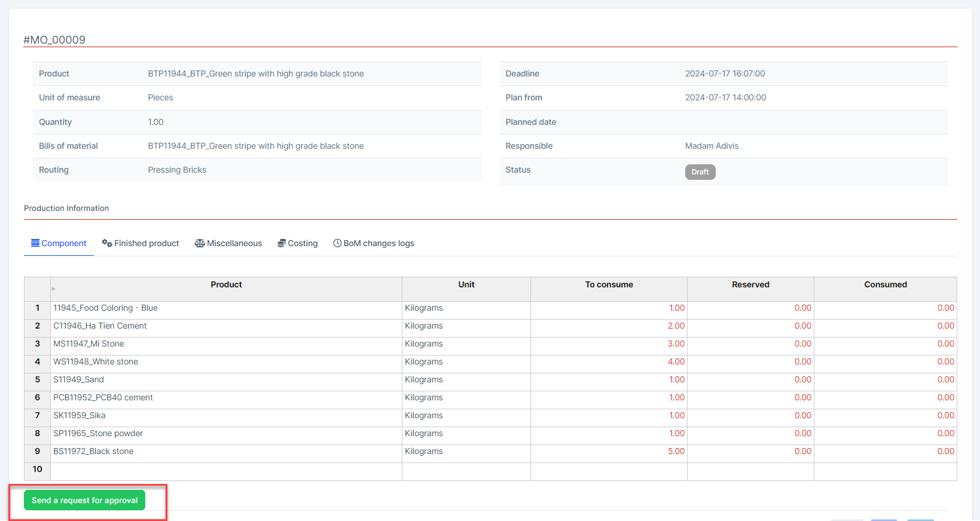The height and width of the screenshot is (521, 980).
Task: Click the BS11972_Black stone product cell
Action: 93,452
